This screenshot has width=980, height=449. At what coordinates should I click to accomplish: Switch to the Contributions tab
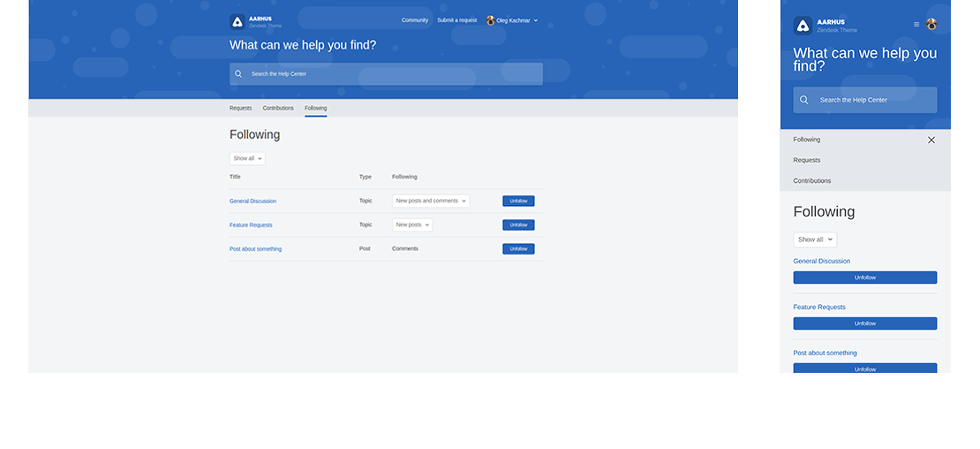point(278,108)
